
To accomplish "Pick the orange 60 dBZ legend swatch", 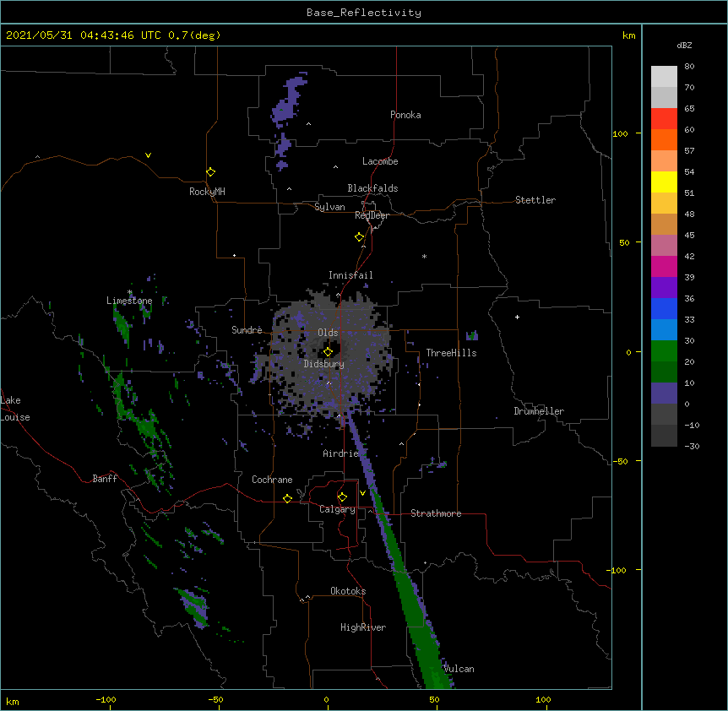I will point(664,139).
